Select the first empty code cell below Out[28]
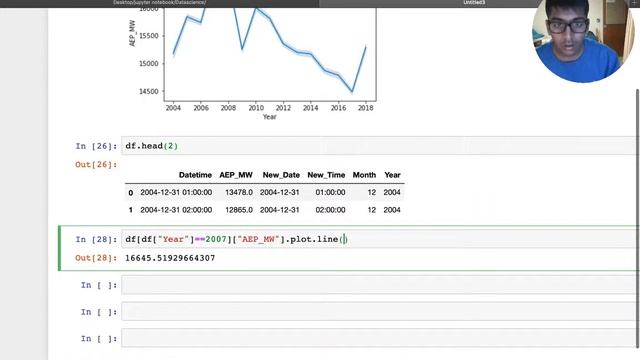640x360 pixels. 380,285
